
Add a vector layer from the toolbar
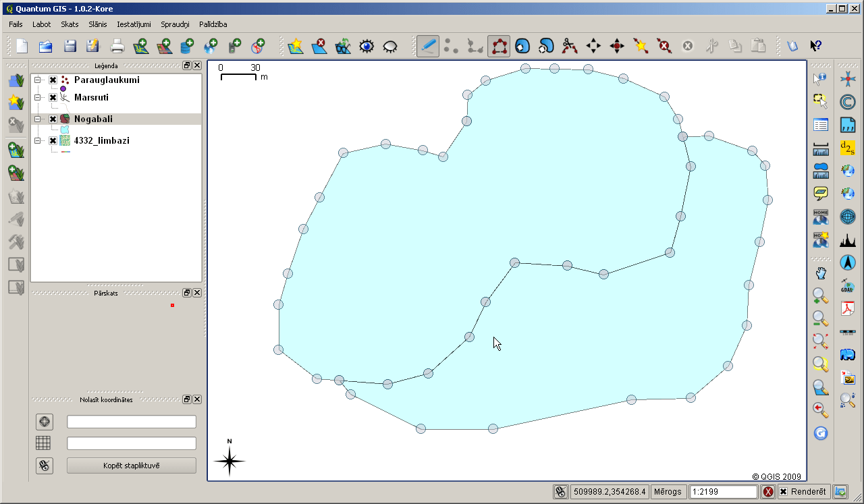tap(140, 46)
